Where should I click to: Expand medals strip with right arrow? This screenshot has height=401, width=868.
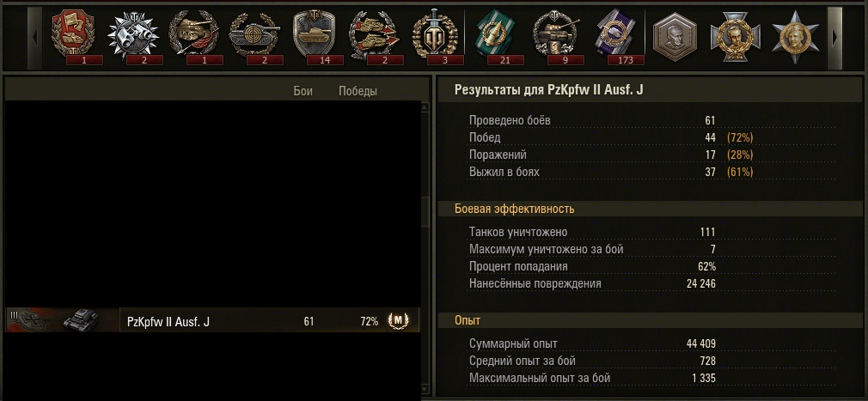[x=834, y=37]
